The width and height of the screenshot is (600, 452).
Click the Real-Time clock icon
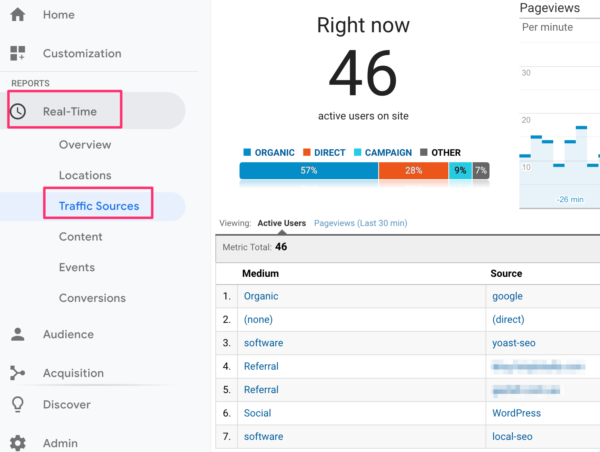pyautogui.click(x=18, y=111)
